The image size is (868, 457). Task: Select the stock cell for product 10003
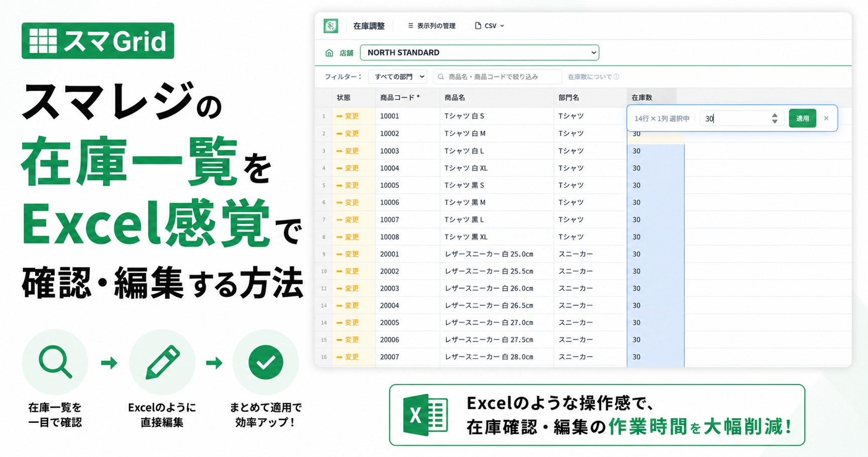[656, 151]
